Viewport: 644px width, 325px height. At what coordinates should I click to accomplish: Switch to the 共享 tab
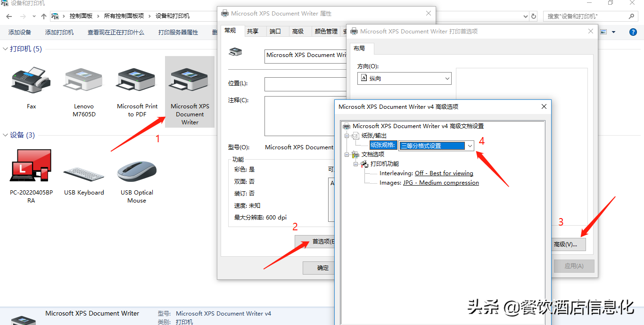tap(253, 32)
